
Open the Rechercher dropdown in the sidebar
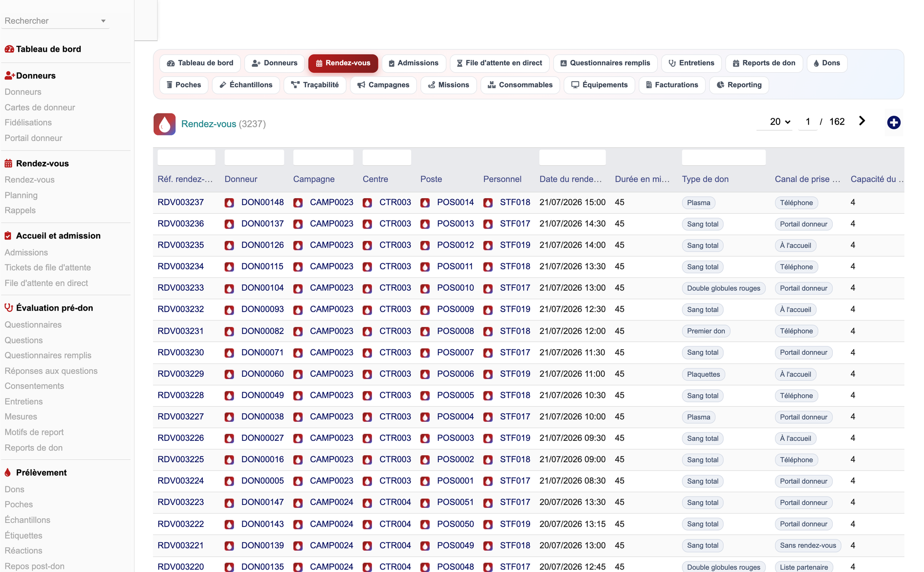coord(56,21)
